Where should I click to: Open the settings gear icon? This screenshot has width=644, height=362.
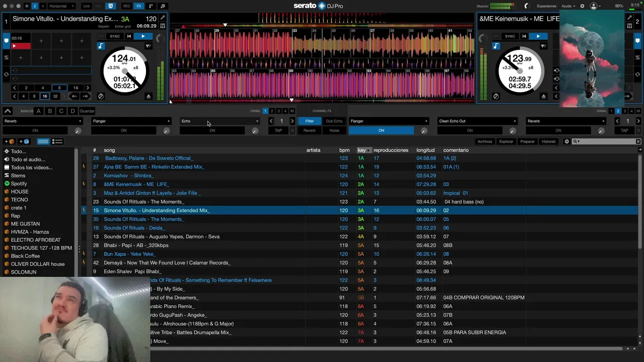[582, 6]
